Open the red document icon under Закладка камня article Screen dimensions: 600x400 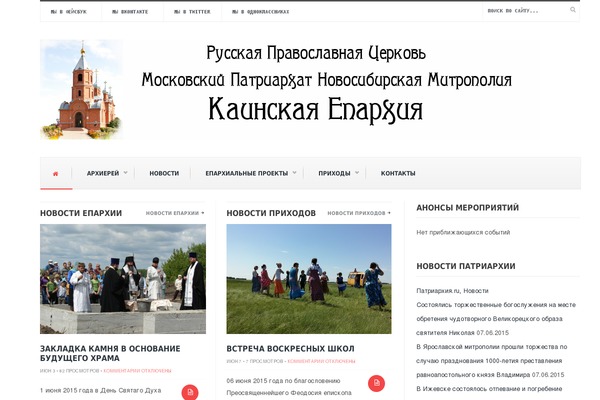[x=190, y=392]
